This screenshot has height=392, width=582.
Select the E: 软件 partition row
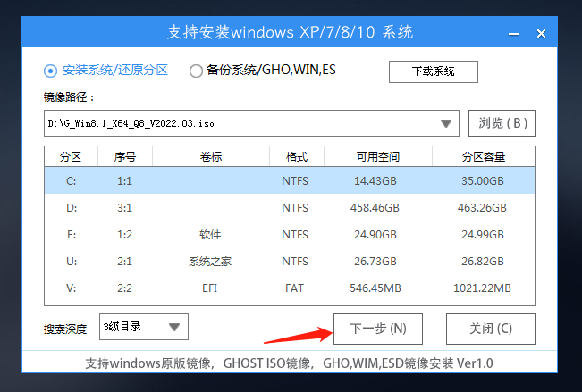pos(289,235)
